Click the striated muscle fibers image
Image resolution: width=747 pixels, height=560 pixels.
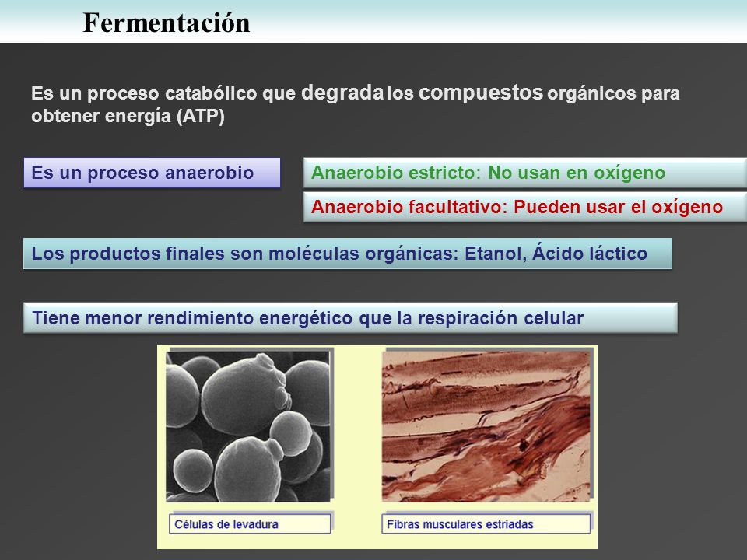(x=486, y=425)
